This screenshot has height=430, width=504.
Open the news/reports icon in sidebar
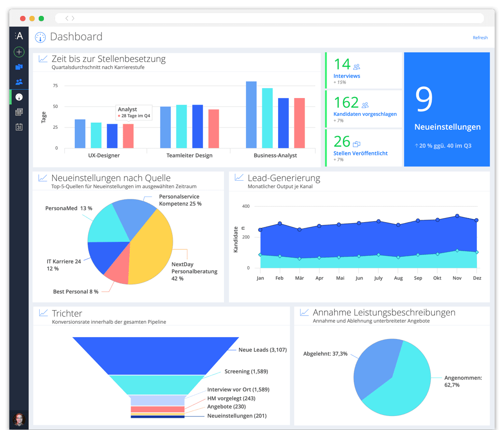[x=19, y=112]
